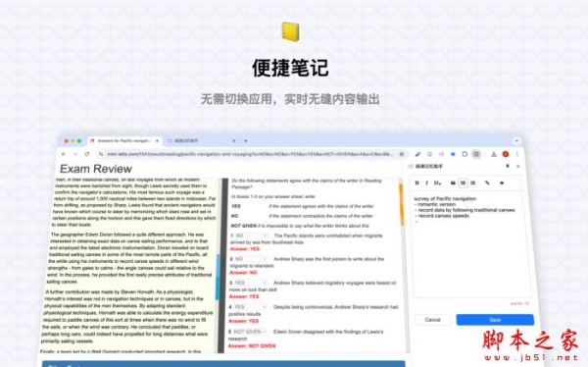The height and width of the screenshot is (367, 588).
Task: Pin the side panel with the pin icon
Action: (508, 166)
